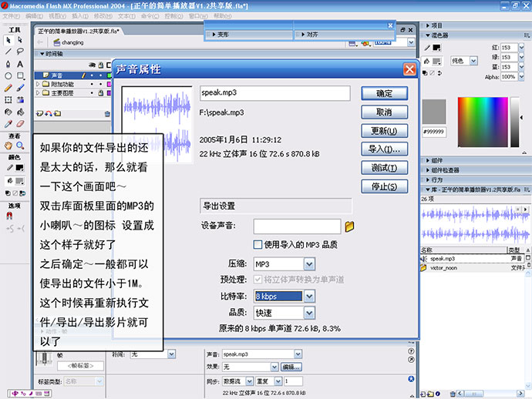Image resolution: width=532 pixels, height=399 pixels.
Task: Select the Text tool
Action: 20,64
